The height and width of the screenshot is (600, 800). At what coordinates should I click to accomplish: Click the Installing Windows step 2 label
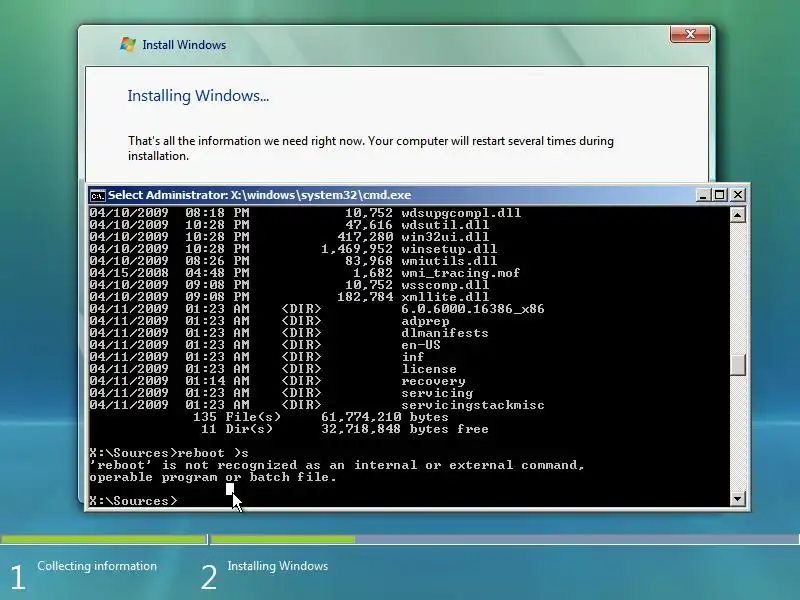(x=278, y=566)
